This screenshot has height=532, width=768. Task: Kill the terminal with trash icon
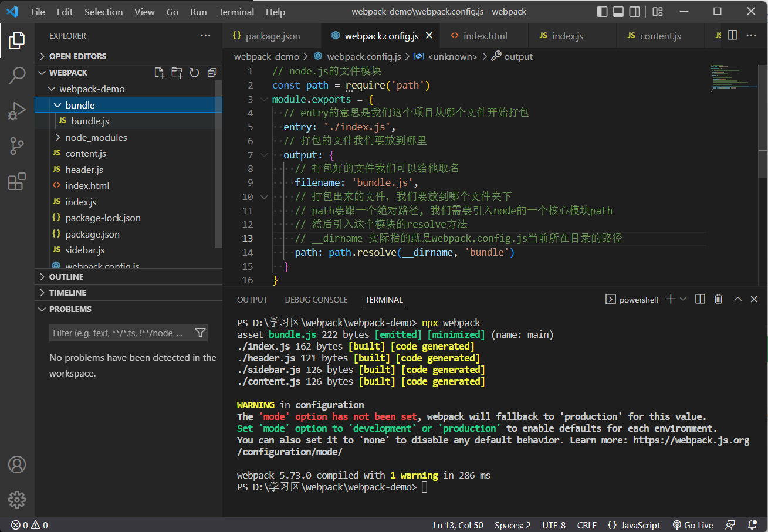click(x=719, y=299)
